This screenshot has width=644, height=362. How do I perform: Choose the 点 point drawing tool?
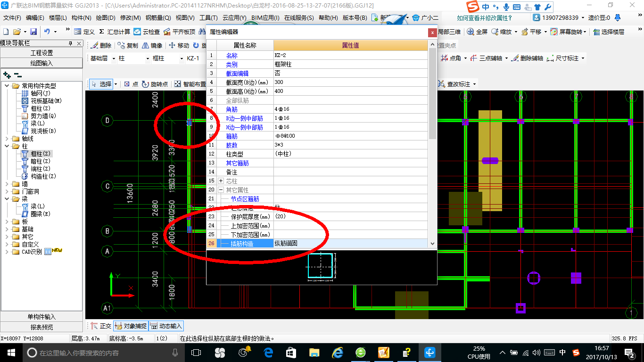pyautogui.click(x=131, y=84)
